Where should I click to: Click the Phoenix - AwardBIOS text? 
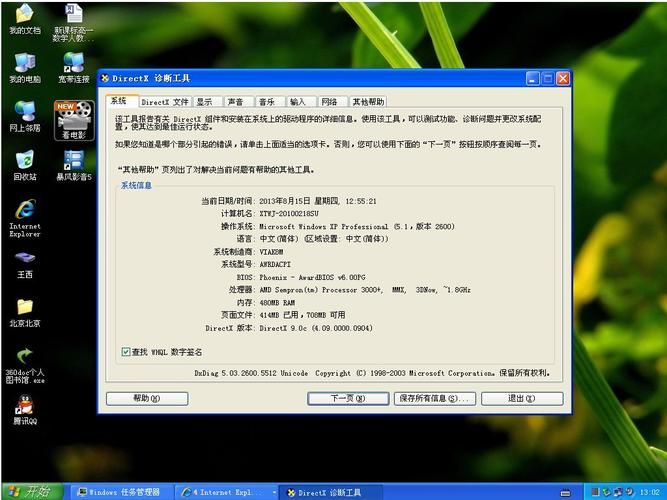313,277
